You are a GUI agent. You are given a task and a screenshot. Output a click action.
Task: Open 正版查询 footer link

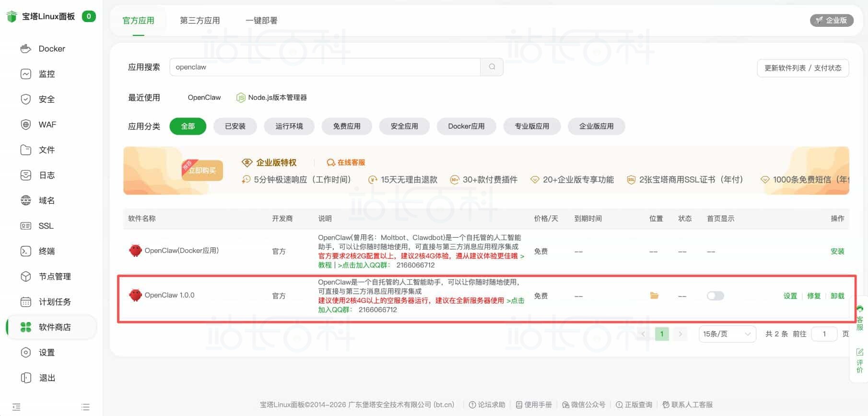click(x=634, y=404)
